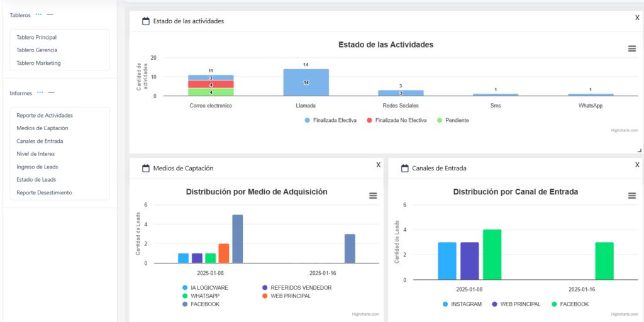644x322 pixels.
Task: Close the Estado de las actividades panel
Action: [638, 18]
